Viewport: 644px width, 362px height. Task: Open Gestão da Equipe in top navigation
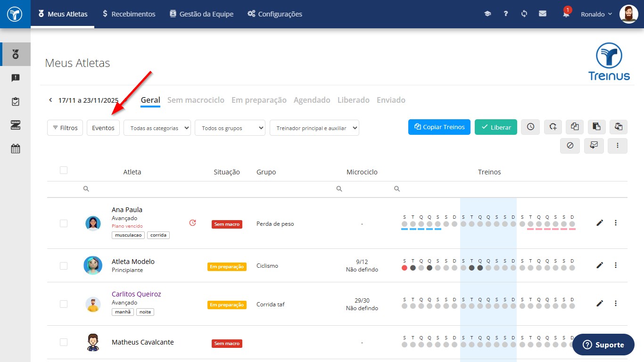click(x=201, y=14)
